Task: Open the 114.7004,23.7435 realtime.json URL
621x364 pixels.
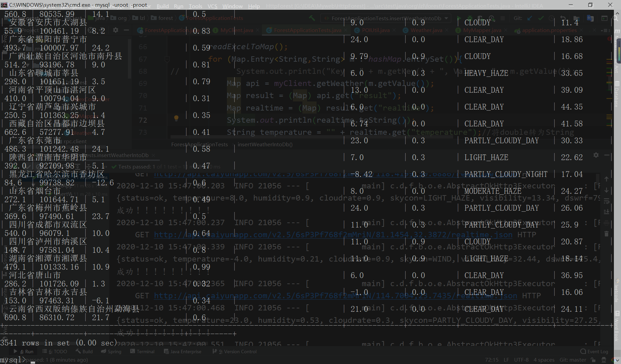Action: [335, 296]
